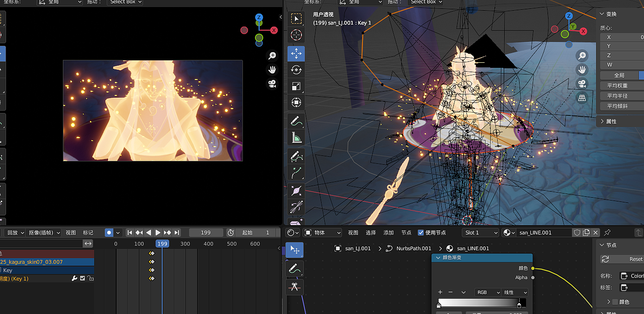The width and height of the screenshot is (644, 314).
Task: Open the playback dropdown in timeline
Action: click(15, 233)
